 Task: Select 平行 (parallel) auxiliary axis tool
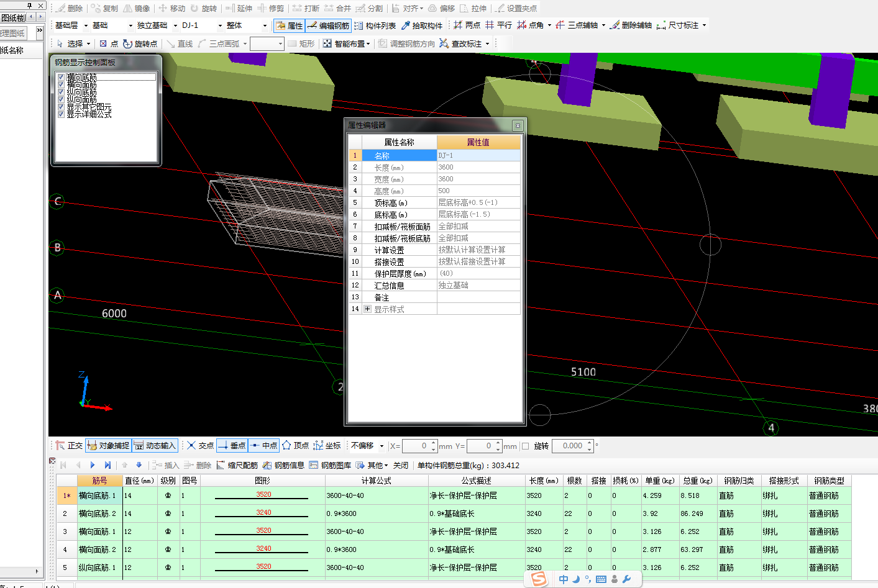[498, 25]
